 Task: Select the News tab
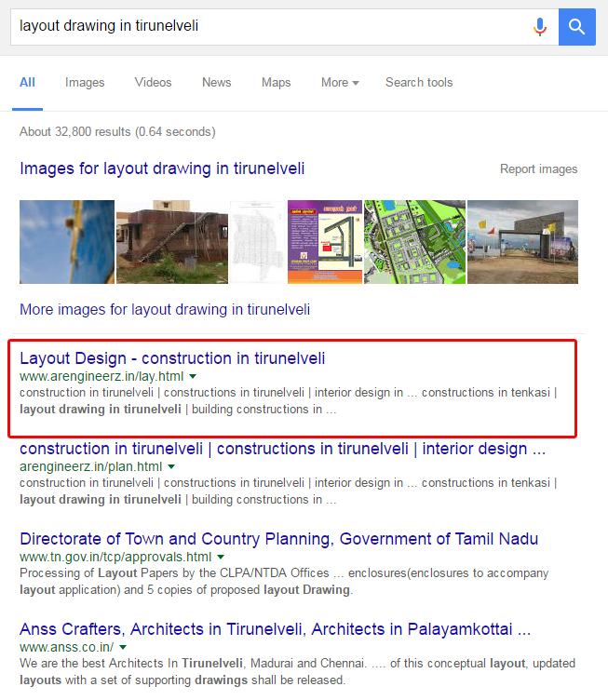216,83
